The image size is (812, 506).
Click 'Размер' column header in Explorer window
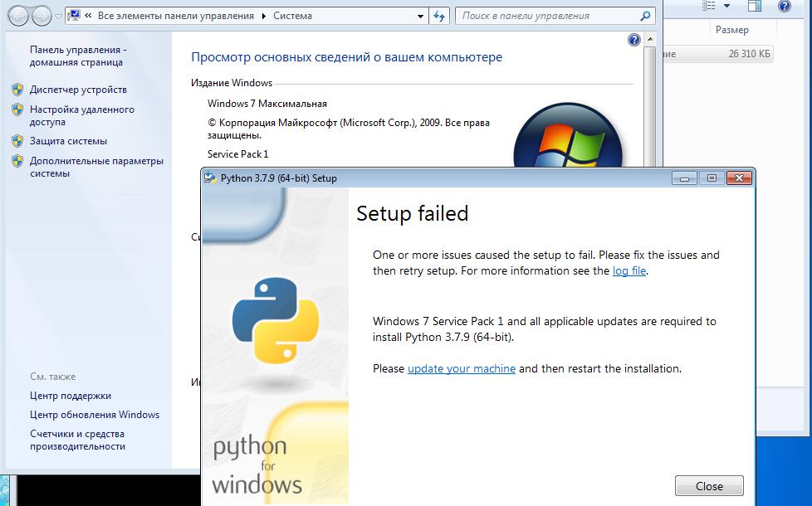pos(731,30)
